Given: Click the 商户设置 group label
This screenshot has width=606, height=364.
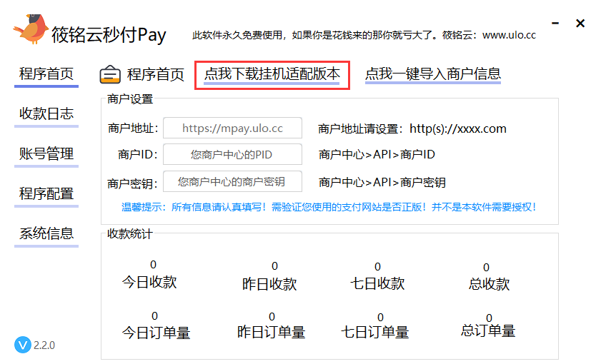Looking at the screenshot, I should (x=130, y=99).
